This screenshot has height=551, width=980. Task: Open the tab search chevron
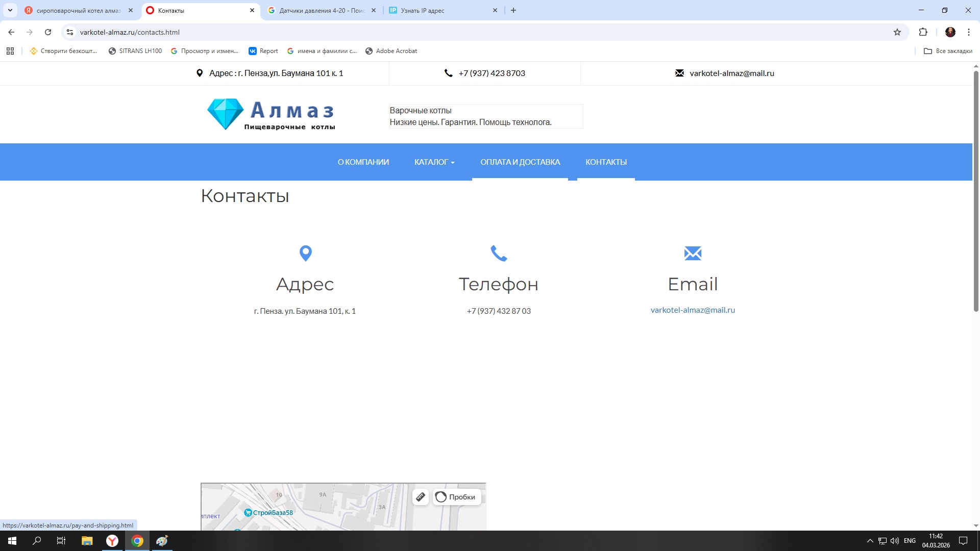click(10, 10)
